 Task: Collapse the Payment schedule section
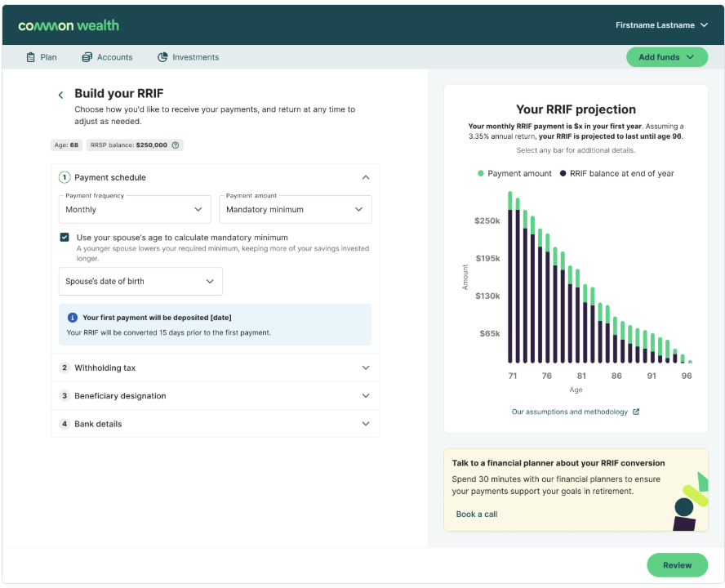pyautogui.click(x=366, y=178)
